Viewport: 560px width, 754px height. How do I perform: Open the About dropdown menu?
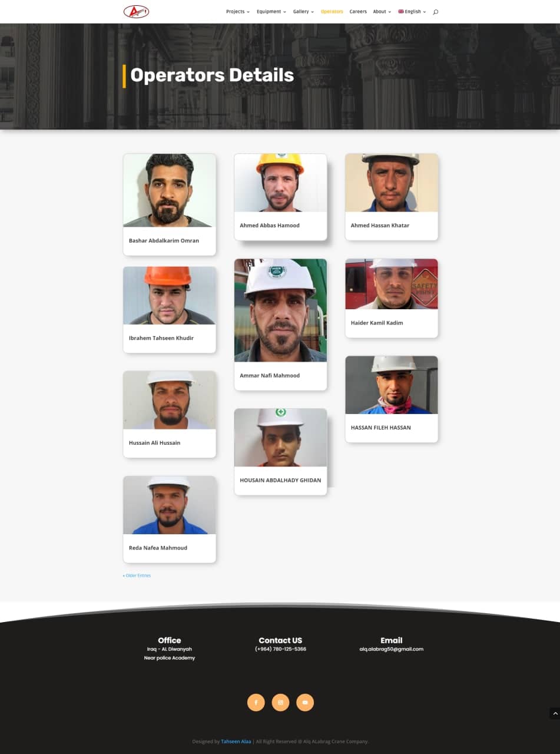pos(382,12)
